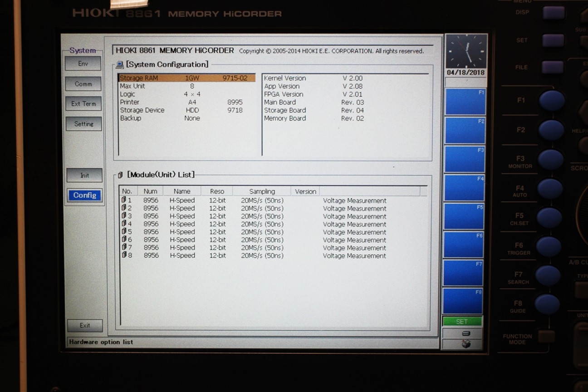The height and width of the screenshot is (392, 588).
Task: Click the No. column header
Action: (127, 191)
